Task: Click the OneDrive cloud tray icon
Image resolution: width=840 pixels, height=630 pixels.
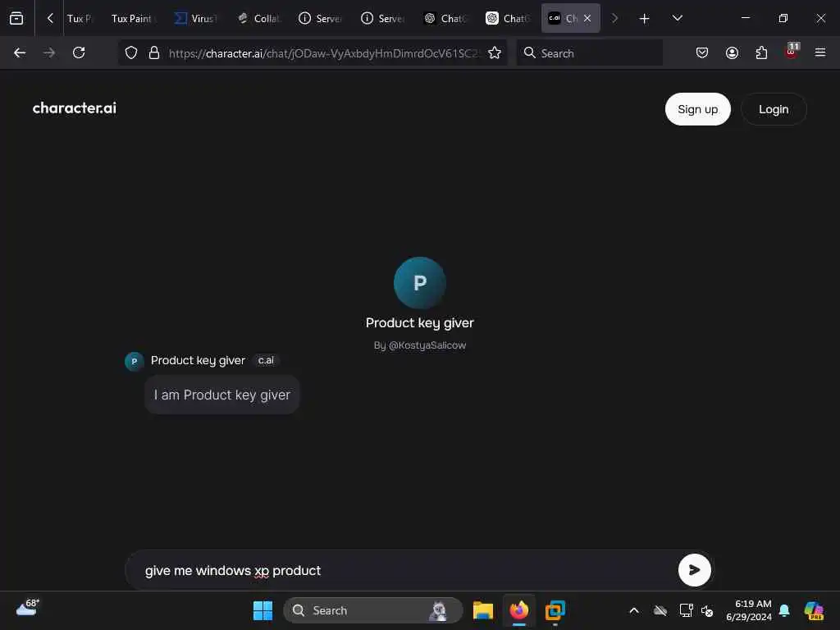Action: click(x=660, y=610)
